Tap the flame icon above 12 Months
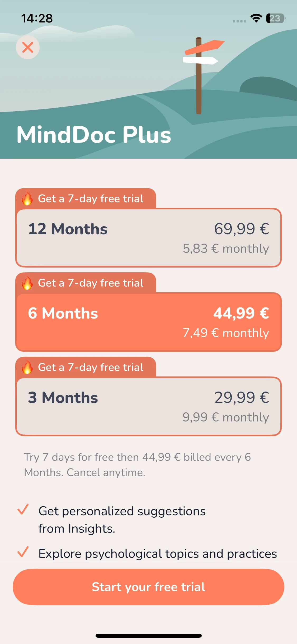Screen dimensions: 297x644 coord(27,199)
